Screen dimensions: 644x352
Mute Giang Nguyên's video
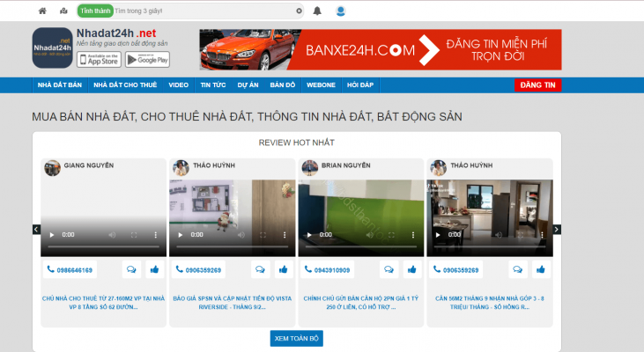112,235
